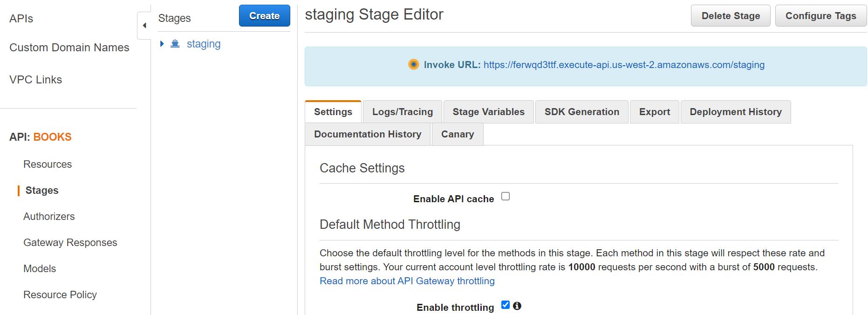This screenshot has height=315, width=868.
Task: Open the Logs/Tracing tab
Action: (x=402, y=112)
